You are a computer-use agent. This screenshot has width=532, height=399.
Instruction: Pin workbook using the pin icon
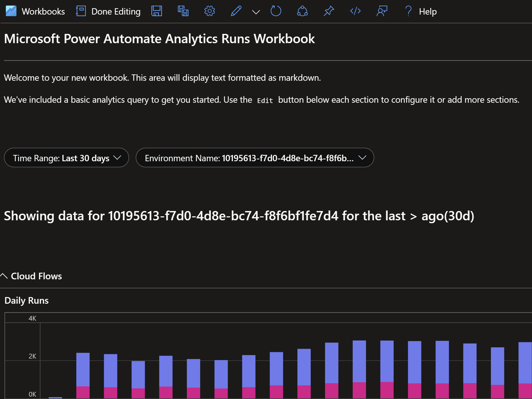(329, 11)
